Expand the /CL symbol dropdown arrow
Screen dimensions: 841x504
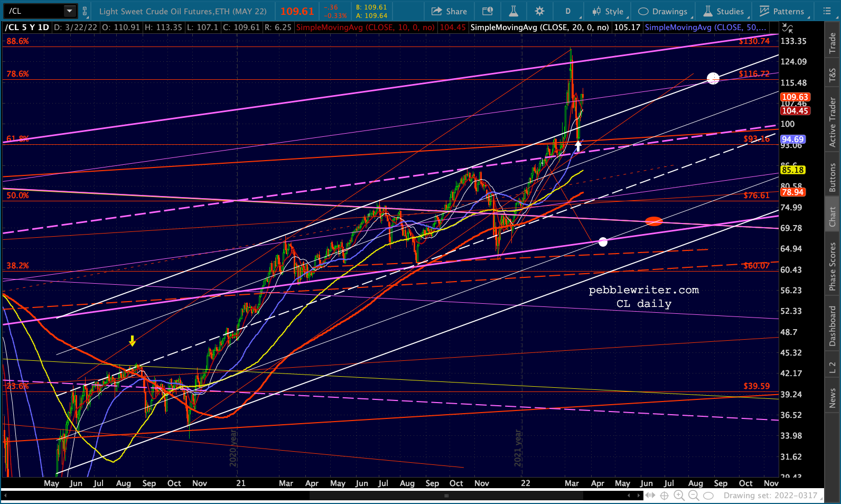70,11
